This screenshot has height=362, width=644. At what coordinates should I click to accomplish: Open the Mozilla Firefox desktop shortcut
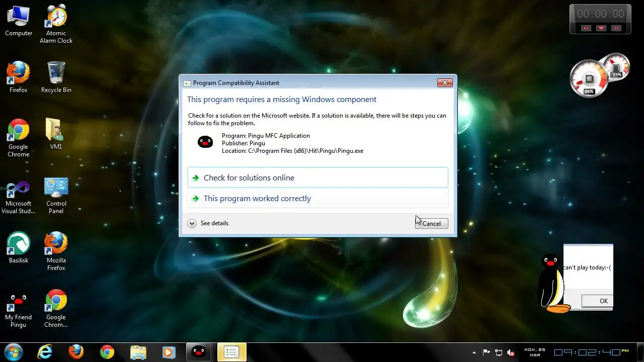(x=56, y=251)
